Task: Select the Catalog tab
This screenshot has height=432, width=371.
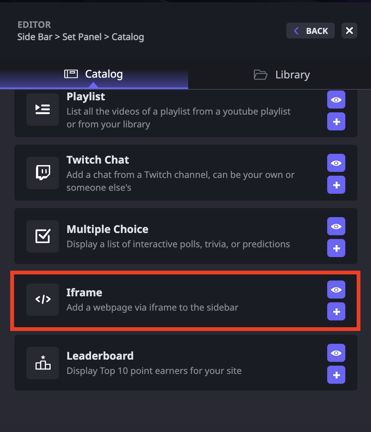Action: click(94, 74)
